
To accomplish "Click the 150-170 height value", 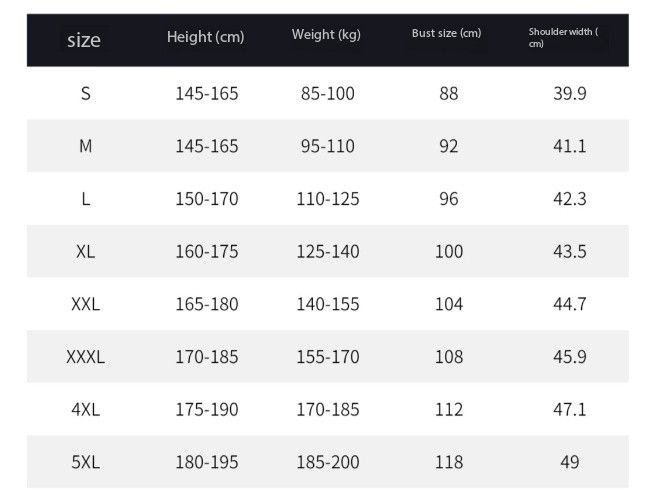I will click(207, 199).
